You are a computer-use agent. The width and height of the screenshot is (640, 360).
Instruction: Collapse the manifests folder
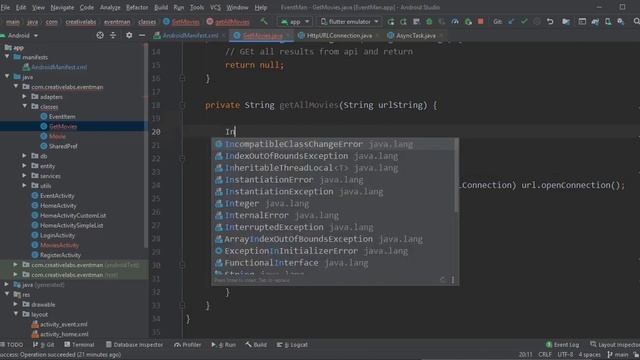(x=7, y=57)
